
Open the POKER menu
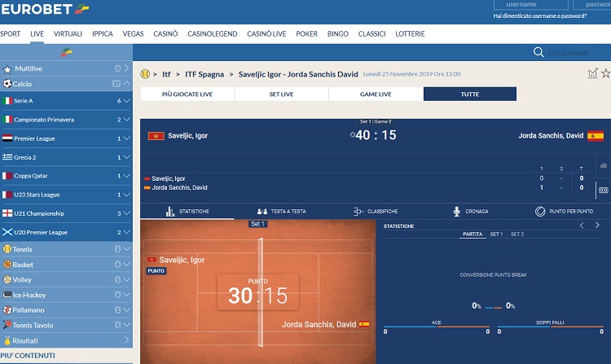306,34
